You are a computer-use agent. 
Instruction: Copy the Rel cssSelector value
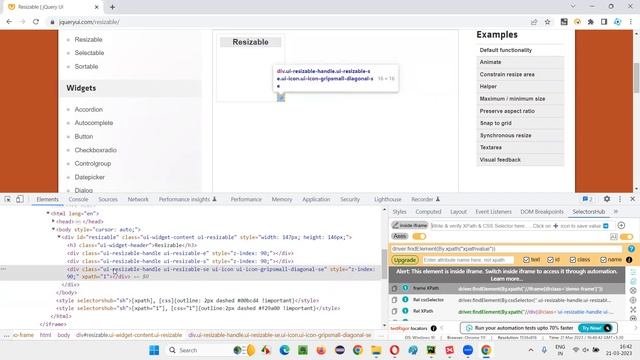[394, 300]
